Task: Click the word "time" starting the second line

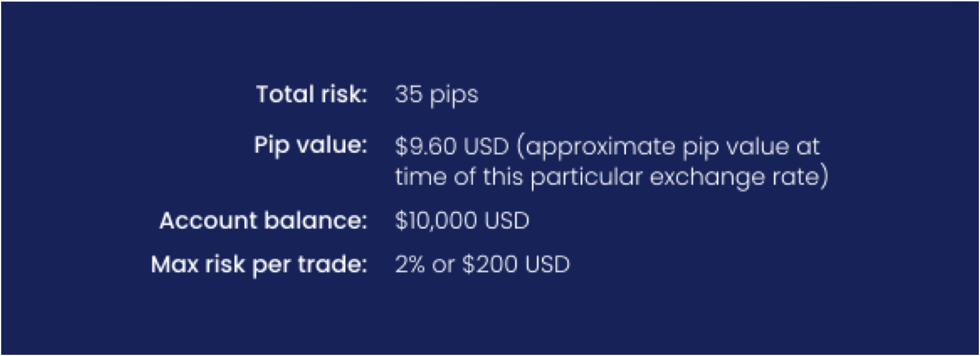Action: coord(421,177)
